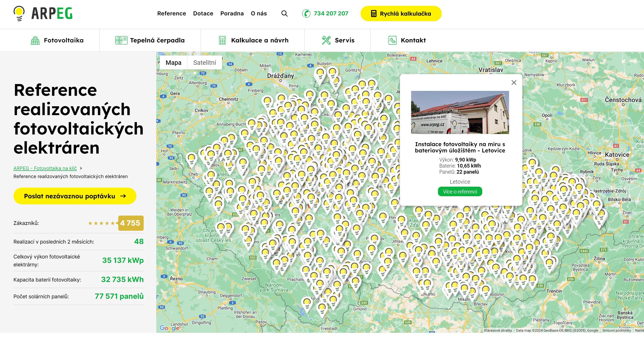Click the 32 735 kWh value
This screenshot has height=337, width=644.
(122, 279)
